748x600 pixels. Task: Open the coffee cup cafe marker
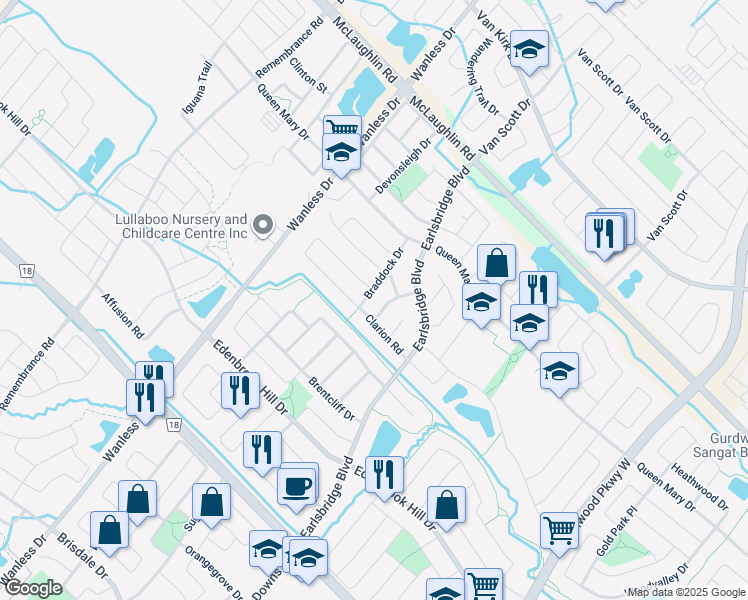(x=296, y=487)
